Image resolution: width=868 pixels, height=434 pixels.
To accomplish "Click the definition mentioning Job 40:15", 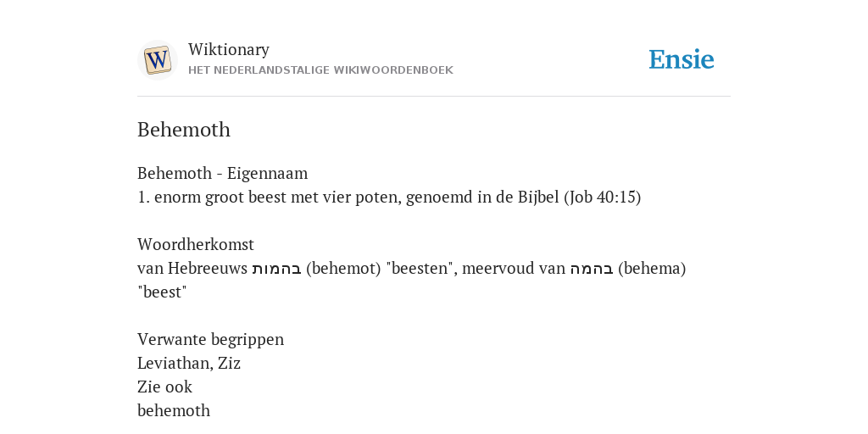I will pyautogui.click(x=389, y=197).
